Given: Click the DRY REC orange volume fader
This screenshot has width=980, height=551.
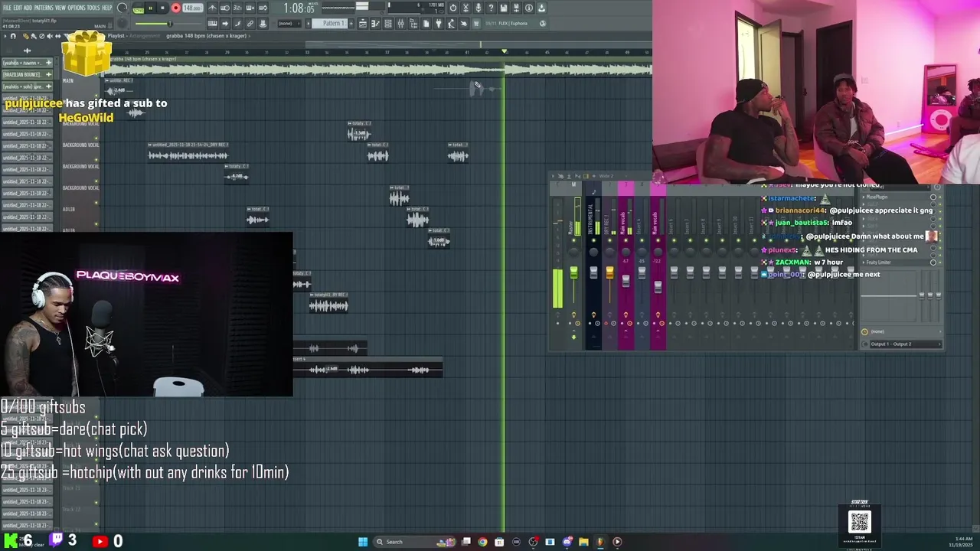Looking at the screenshot, I should pyautogui.click(x=609, y=272).
